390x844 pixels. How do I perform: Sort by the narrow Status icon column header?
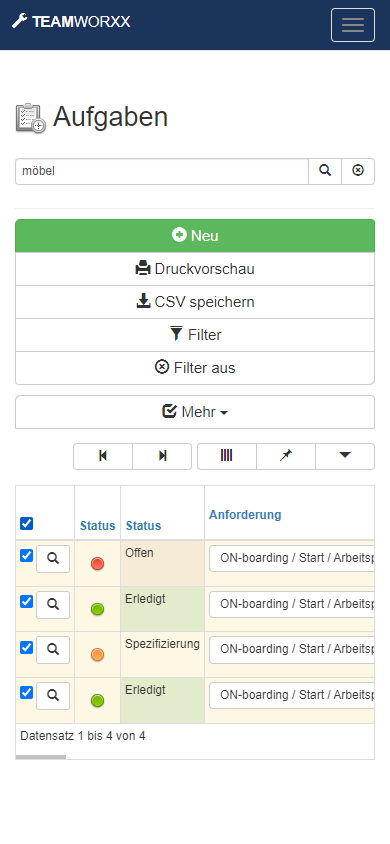97,526
